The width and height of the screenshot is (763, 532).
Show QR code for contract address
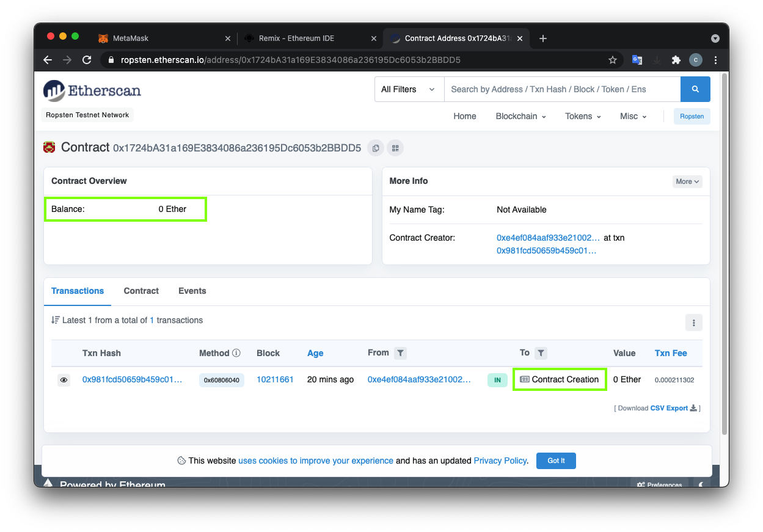point(395,148)
